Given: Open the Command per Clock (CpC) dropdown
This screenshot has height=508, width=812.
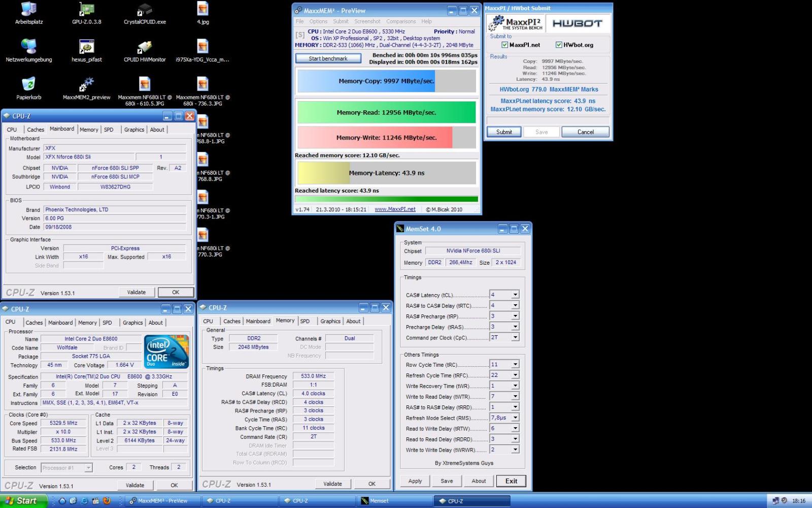Looking at the screenshot, I should click(515, 337).
